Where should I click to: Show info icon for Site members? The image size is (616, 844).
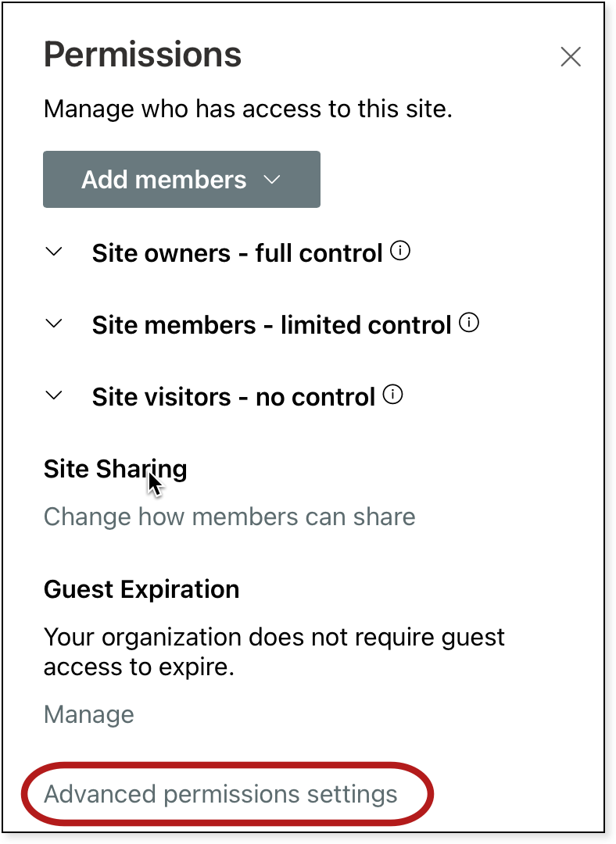[469, 323]
